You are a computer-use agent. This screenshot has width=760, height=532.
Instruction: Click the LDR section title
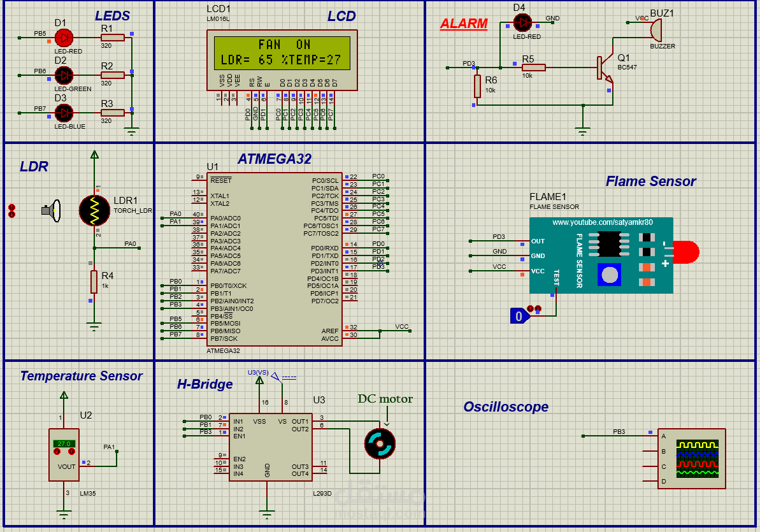pyautogui.click(x=34, y=167)
